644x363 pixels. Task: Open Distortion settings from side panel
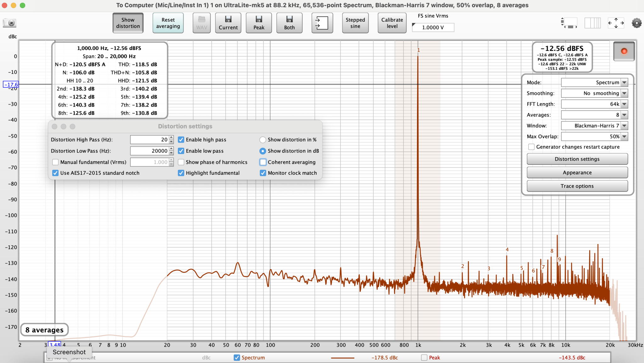(577, 159)
